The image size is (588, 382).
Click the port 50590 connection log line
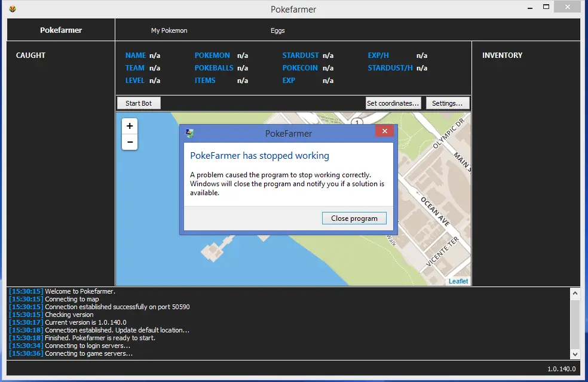99,307
